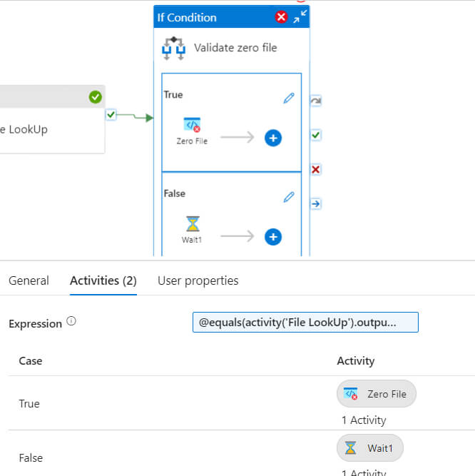Click the File LookUp success output checkbox
The image size is (475, 476).
(x=111, y=115)
